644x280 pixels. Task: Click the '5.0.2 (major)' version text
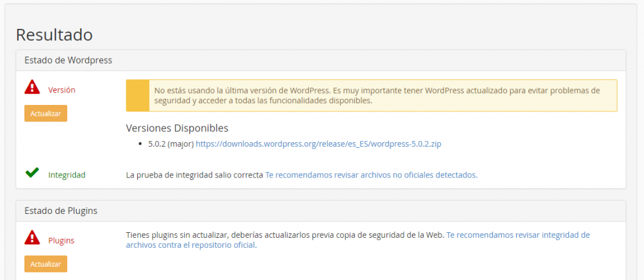click(171, 144)
